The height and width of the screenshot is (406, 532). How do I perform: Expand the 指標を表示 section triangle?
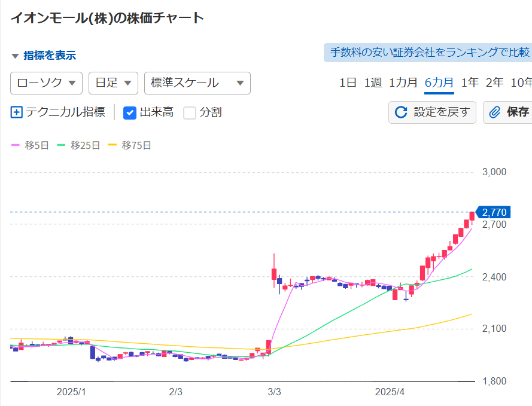click(x=15, y=56)
